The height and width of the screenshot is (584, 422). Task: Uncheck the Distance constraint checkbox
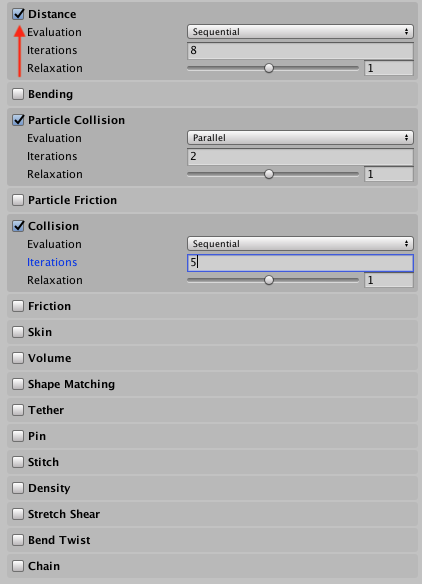click(18, 14)
